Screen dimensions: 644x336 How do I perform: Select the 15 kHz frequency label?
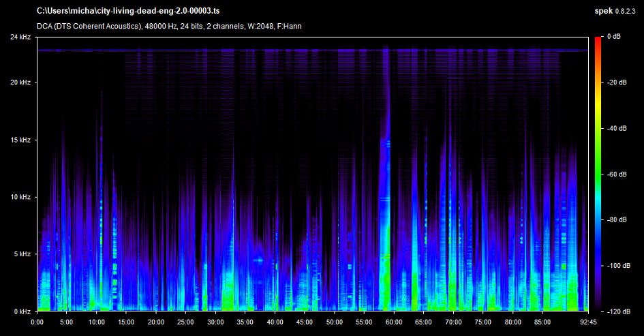click(x=20, y=140)
